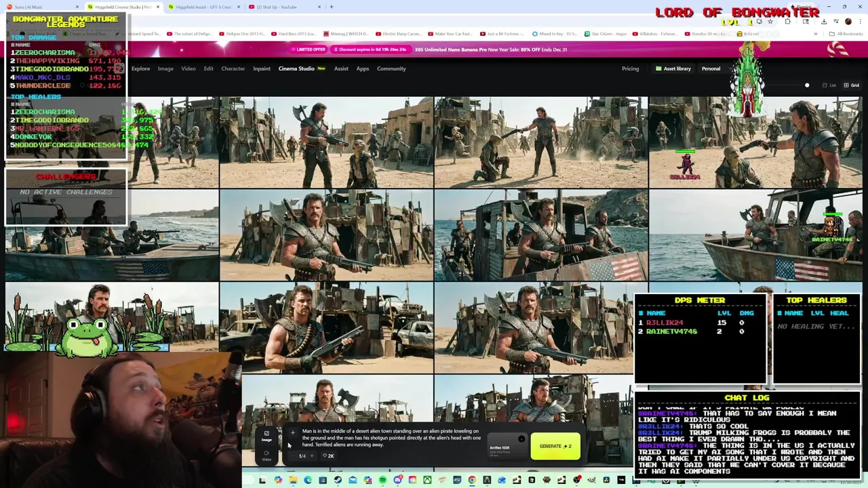Open Discord from the taskbar
The image size is (868, 488).
pos(398,480)
